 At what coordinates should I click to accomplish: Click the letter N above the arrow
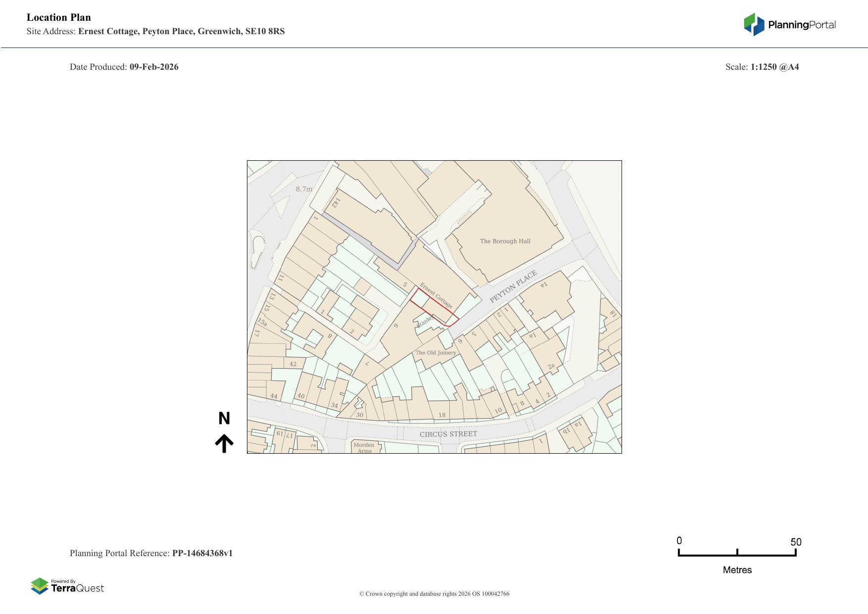tap(224, 419)
